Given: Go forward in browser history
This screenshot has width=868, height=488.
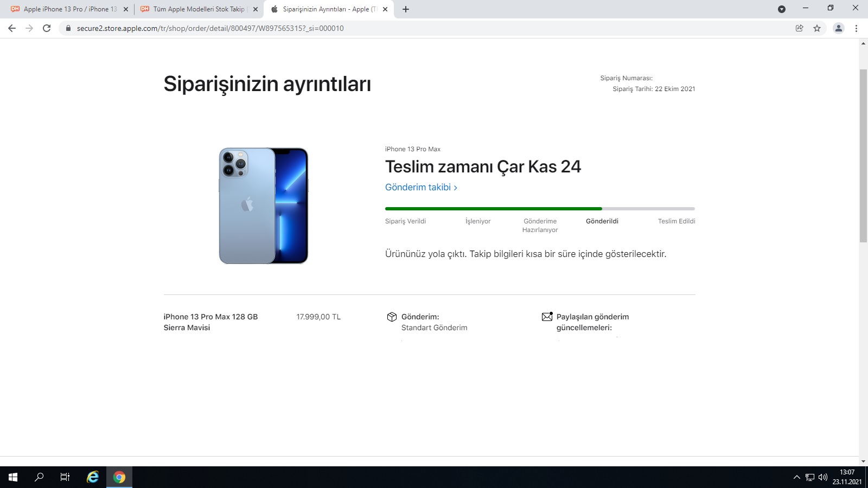Looking at the screenshot, I should tap(29, 28).
